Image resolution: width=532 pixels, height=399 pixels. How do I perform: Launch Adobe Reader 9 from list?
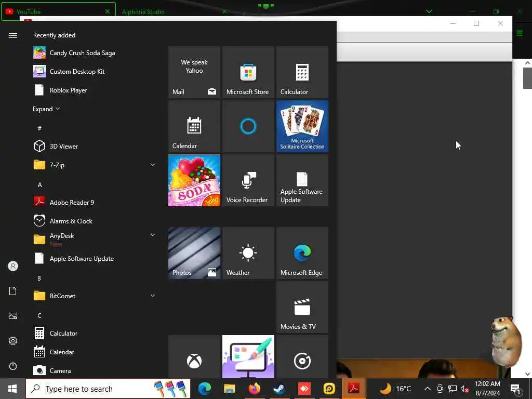[95, 202]
